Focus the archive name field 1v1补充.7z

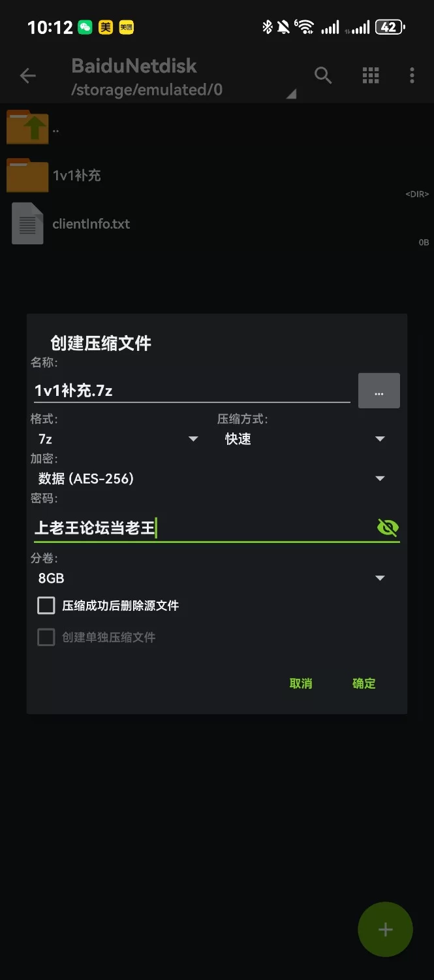tap(191, 391)
